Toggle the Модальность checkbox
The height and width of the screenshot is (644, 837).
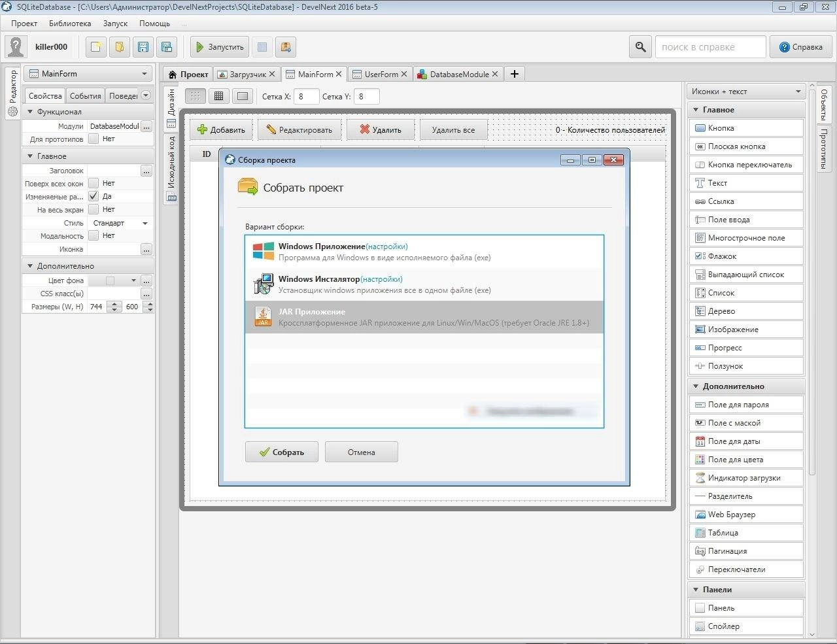(x=94, y=235)
